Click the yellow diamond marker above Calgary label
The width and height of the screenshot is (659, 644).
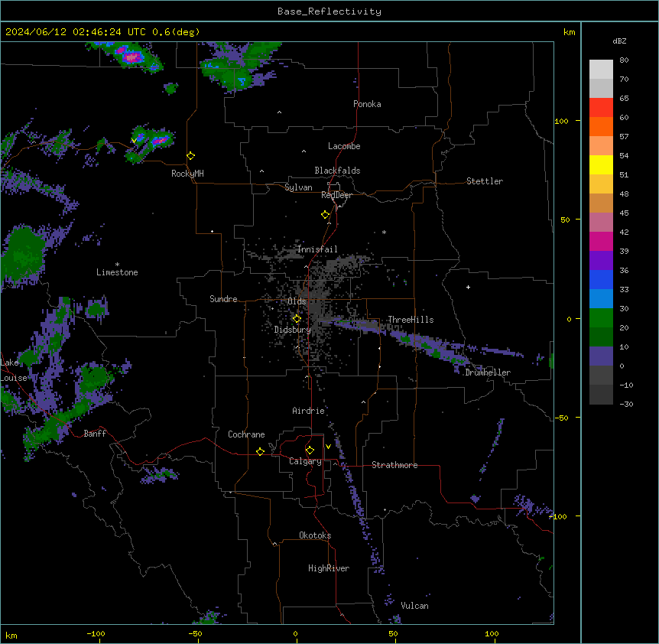pos(310,450)
